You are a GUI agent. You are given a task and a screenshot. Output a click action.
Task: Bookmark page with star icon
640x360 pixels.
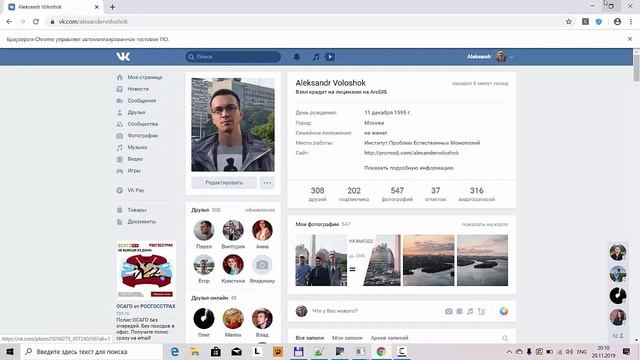tap(569, 22)
